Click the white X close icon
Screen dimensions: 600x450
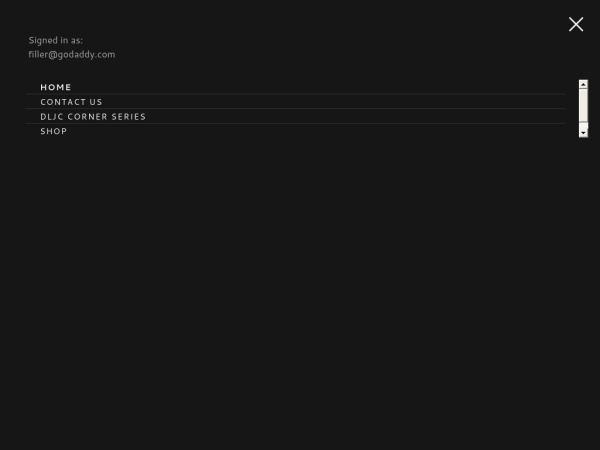click(576, 24)
